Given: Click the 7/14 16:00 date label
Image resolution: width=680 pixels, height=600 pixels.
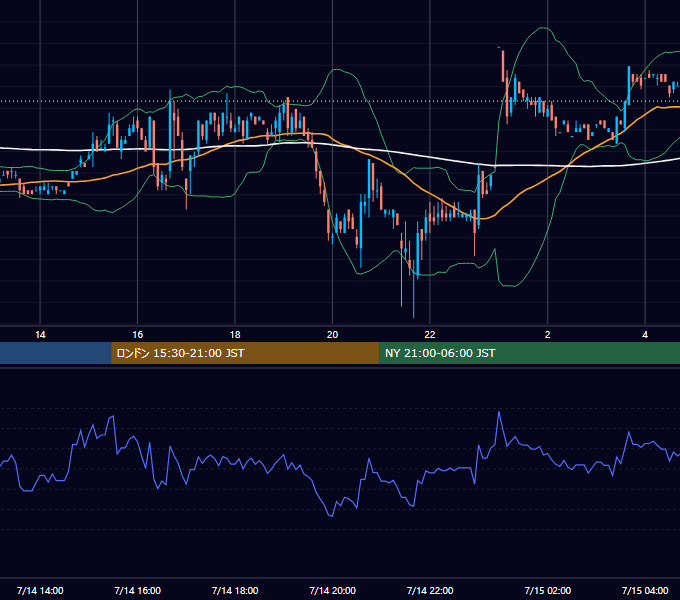Looking at the screenshot, I should coord(137,590).
